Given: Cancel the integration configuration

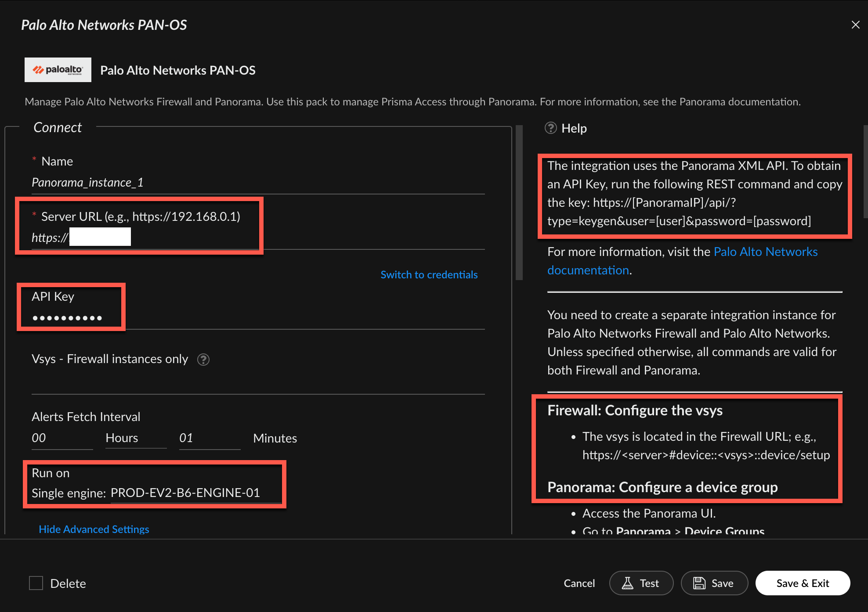Looking at the screenshot, I should tap(579, 583).
